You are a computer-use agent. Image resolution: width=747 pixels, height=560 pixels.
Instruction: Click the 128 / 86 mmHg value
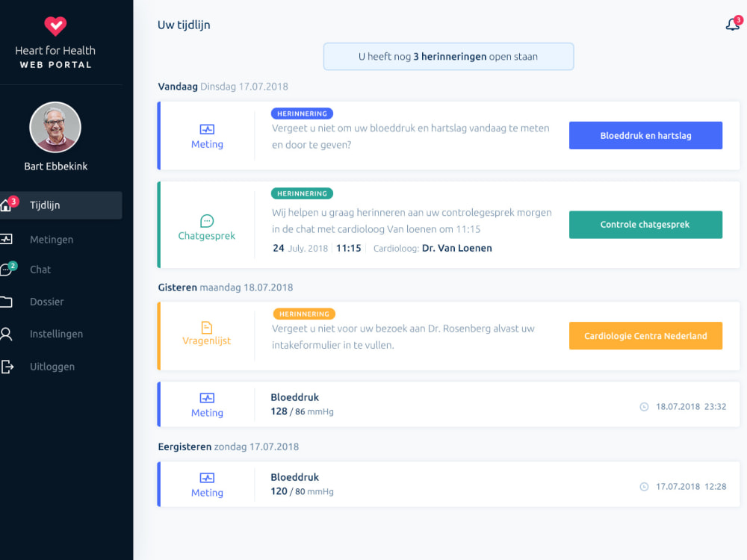click(x=302, y=411)
